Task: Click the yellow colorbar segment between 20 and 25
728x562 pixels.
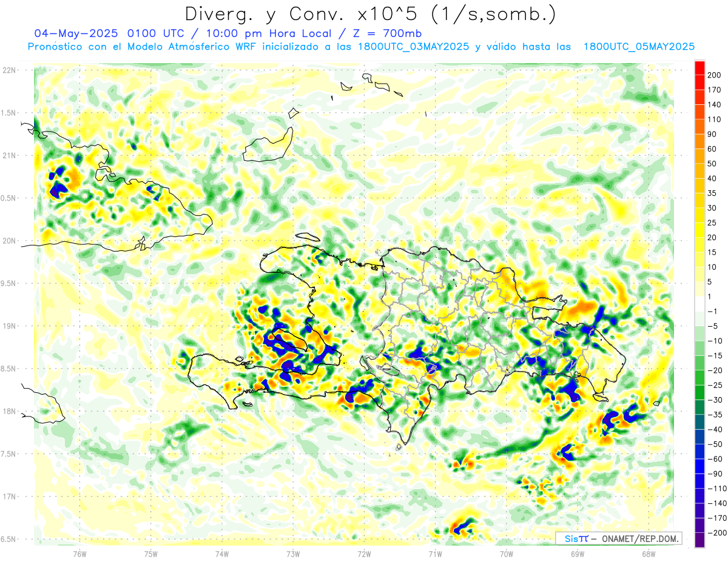Action: pos(699,230)
